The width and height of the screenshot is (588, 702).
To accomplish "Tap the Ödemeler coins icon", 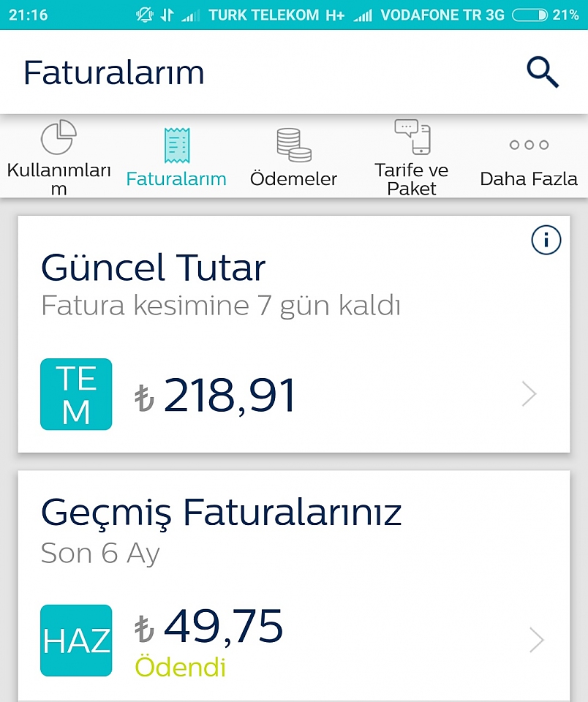I will tap(294, 145).
